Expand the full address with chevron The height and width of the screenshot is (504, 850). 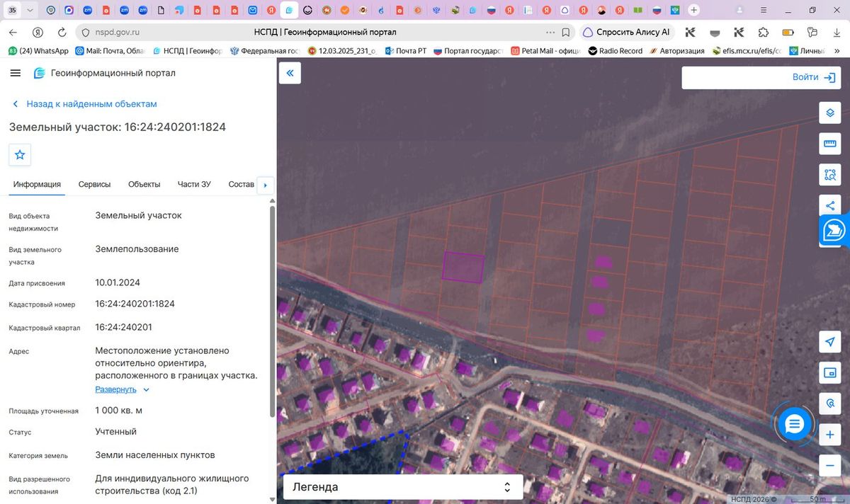point(147,390)
